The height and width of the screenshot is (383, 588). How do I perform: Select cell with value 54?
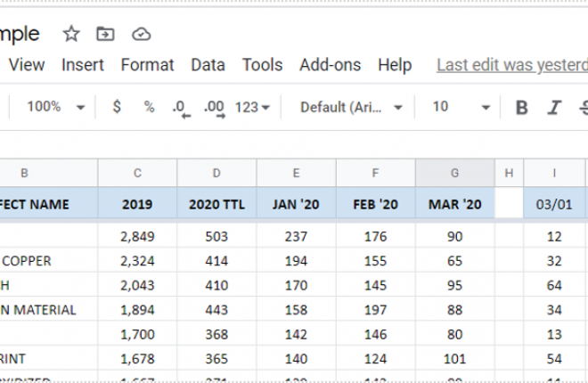pyautogui.click(x=554, y=359)
